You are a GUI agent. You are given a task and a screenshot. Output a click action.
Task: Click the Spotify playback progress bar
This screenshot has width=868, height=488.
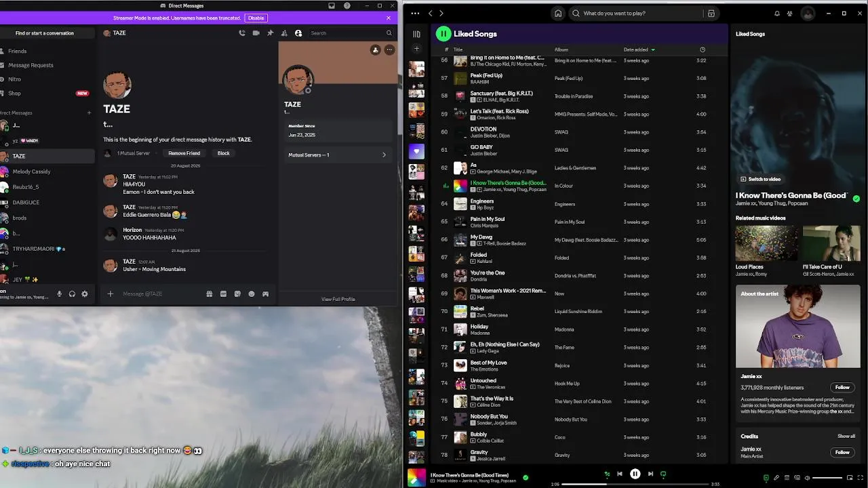click(x=635, y=484)
